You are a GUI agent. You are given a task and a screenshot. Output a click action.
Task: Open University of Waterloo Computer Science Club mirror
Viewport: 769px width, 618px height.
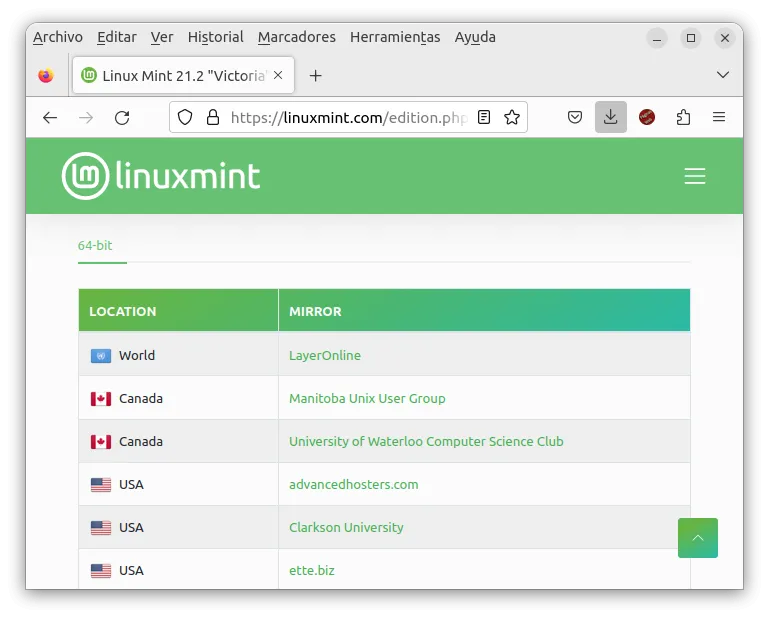(x=426, y=442)
